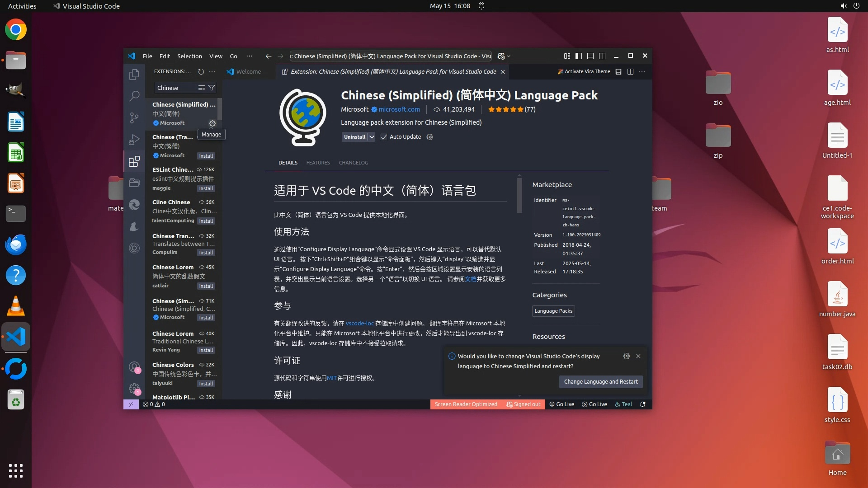Expand the Uninstall dropdown arrow

click(x=372, y=137)
